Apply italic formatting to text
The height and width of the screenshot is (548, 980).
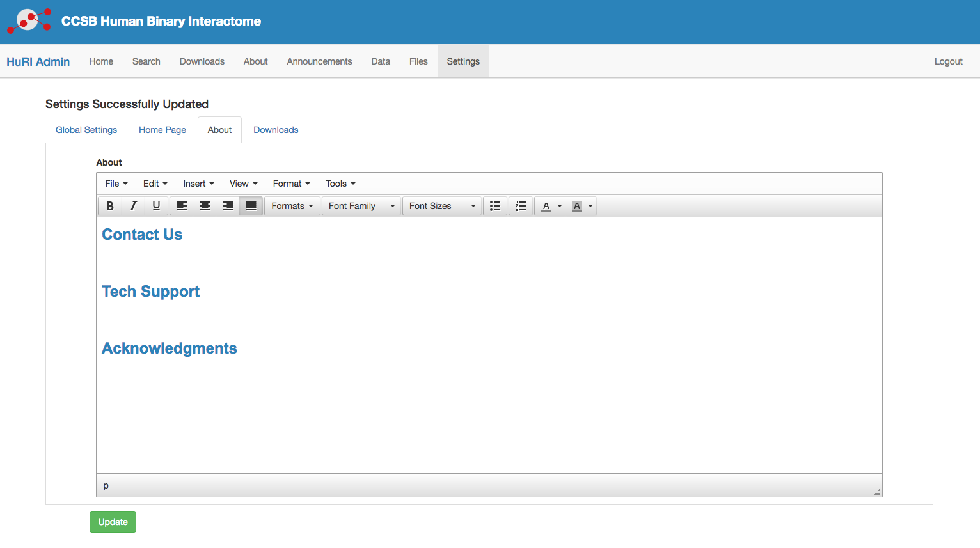pyautogui.click(x=133, y=206)
